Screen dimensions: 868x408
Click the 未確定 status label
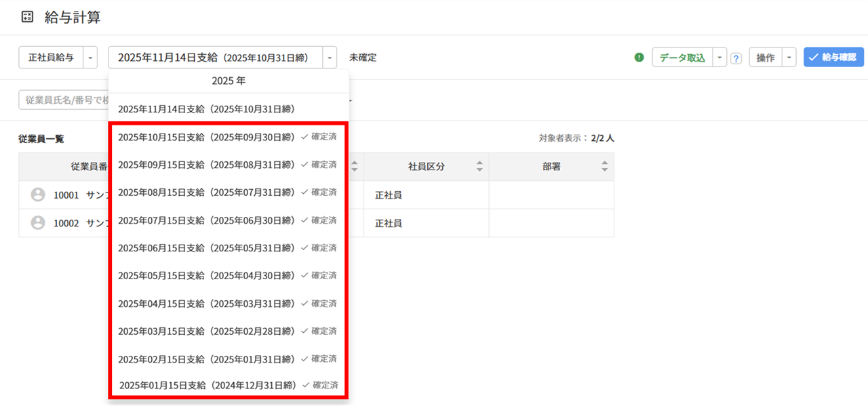(363, 58)
